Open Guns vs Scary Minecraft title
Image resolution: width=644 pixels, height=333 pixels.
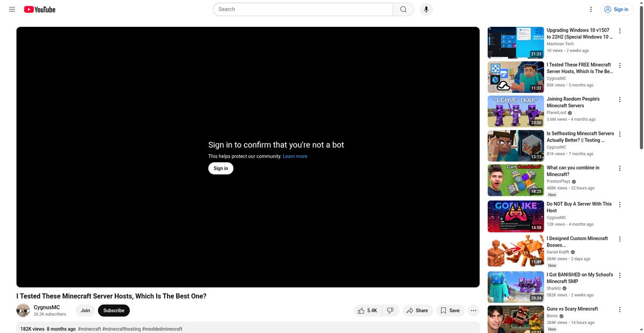pos(572,309)
